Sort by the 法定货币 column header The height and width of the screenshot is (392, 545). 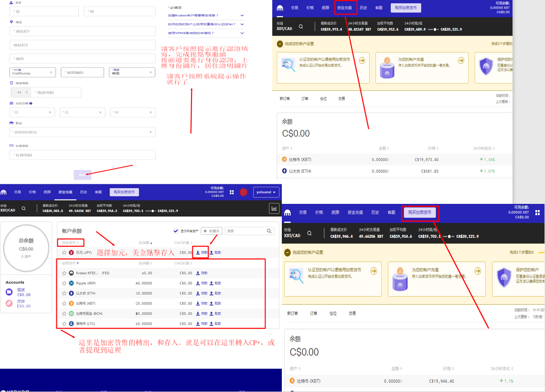click(70, 243)
